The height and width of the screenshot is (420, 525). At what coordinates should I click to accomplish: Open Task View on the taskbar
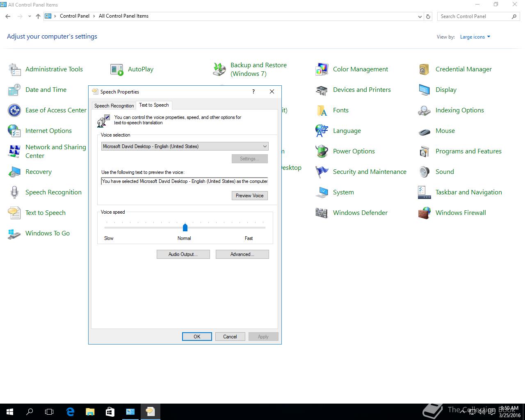click(49, 412)
